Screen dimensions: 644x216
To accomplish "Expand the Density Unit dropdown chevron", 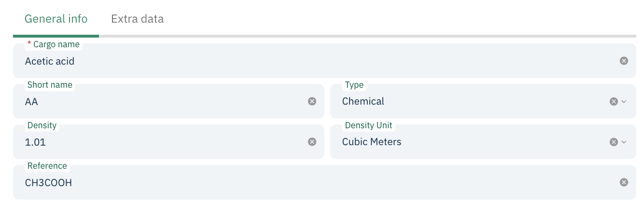I will [x=624, y=142].
